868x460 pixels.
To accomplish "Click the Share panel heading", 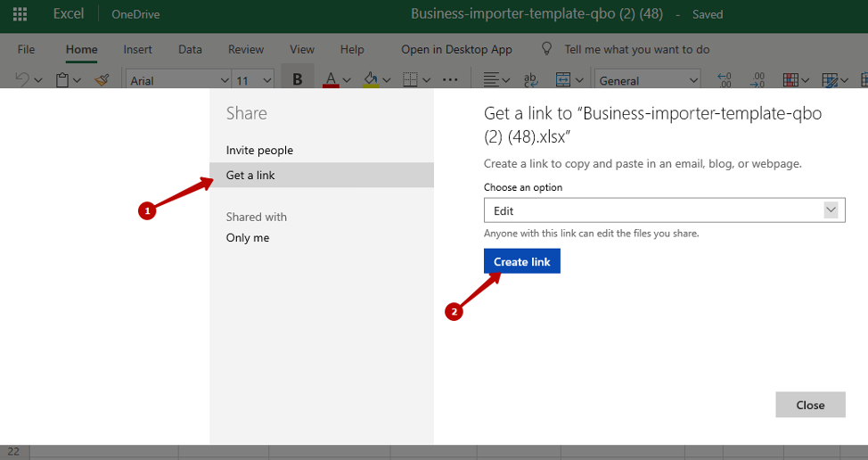I will 246,113.
